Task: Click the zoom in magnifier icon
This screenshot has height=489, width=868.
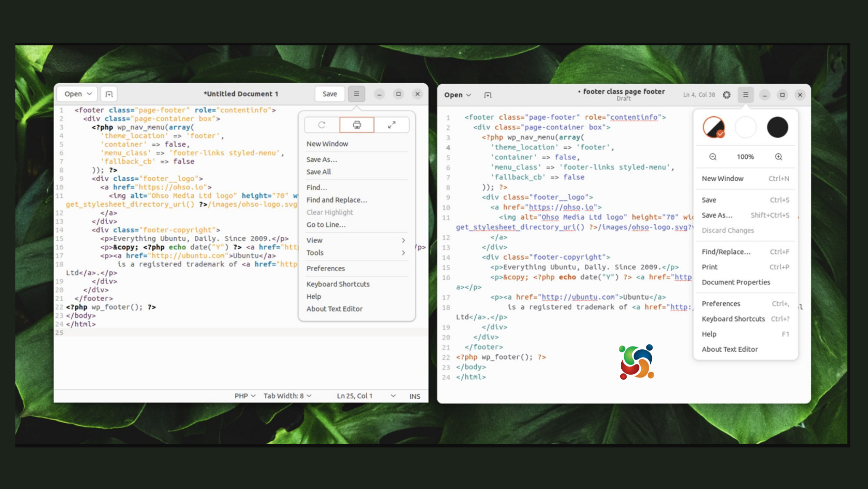Action: 778,157
